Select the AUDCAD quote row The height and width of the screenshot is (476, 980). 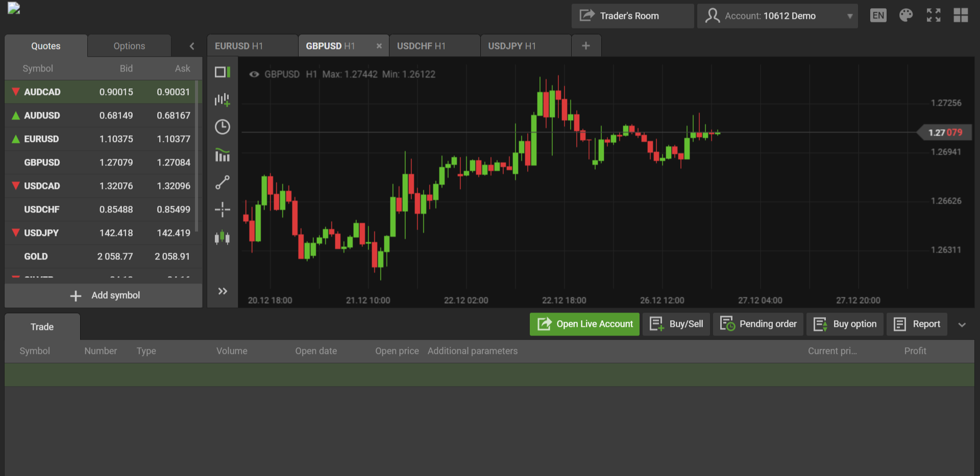tap(100, 92)
